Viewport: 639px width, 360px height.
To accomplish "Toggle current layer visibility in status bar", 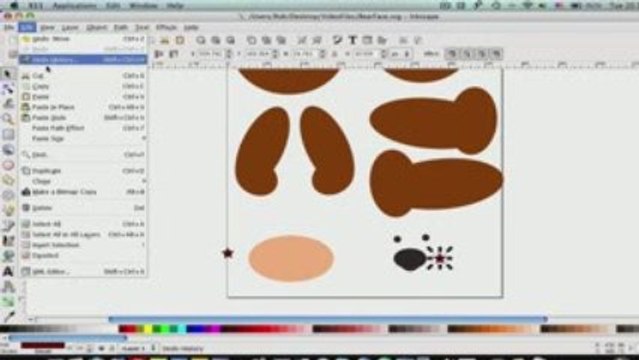I will click(x=101, y=349).
